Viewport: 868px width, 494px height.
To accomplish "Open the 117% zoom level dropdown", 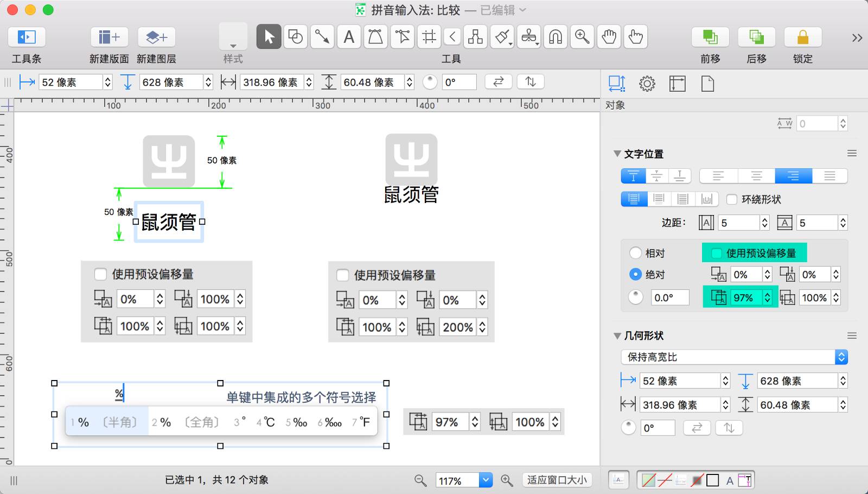I will pyautogui.click(x=486, y=480).
